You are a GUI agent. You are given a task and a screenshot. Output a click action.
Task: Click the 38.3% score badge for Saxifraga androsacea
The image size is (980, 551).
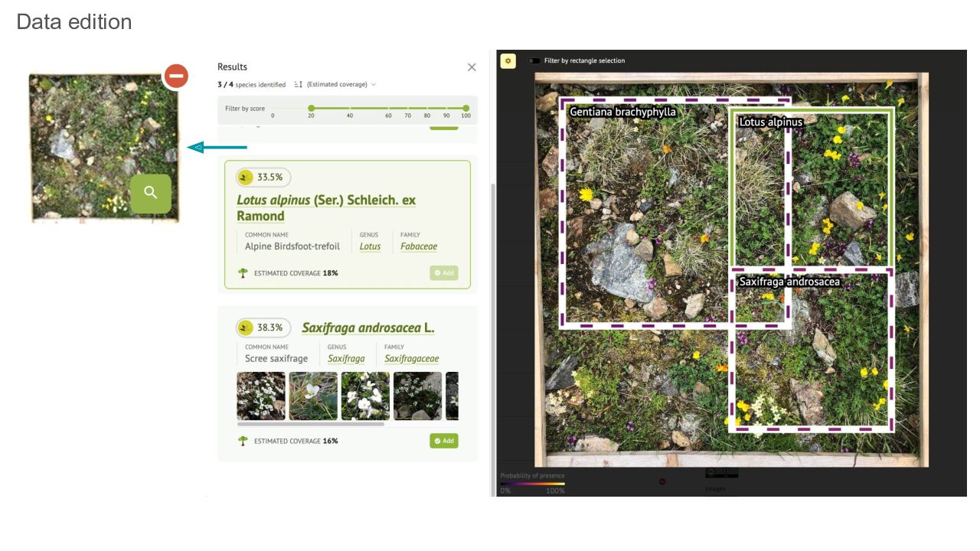coord(263,328)
